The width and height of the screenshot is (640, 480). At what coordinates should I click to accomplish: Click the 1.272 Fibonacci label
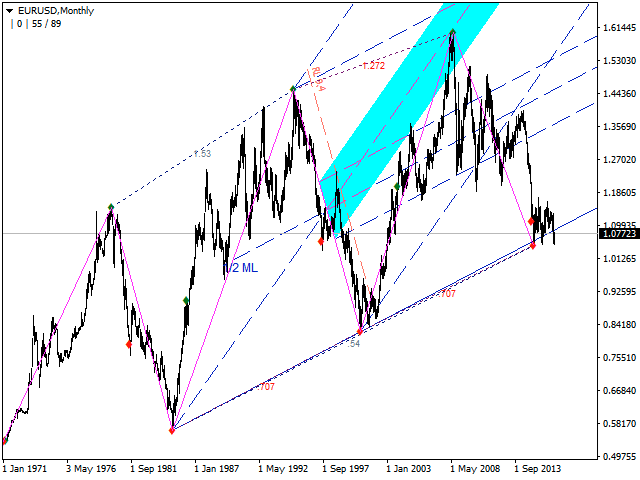tap(373, 66)
